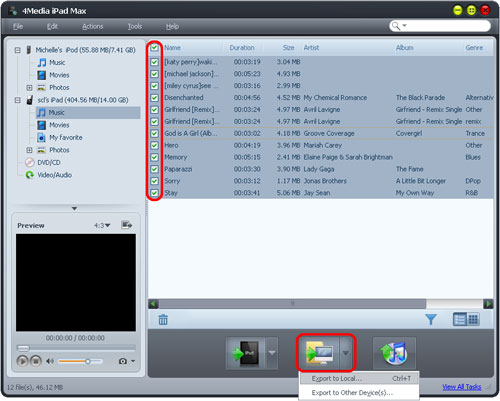Open the 4:3 aspect ratio dropdown

[x=102, y=226]
